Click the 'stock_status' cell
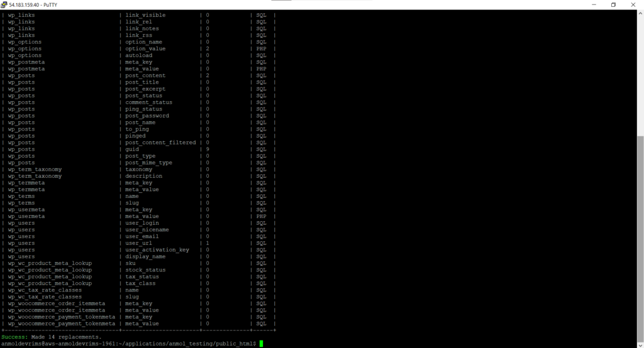644x348 pixels. tap(145, 270)
